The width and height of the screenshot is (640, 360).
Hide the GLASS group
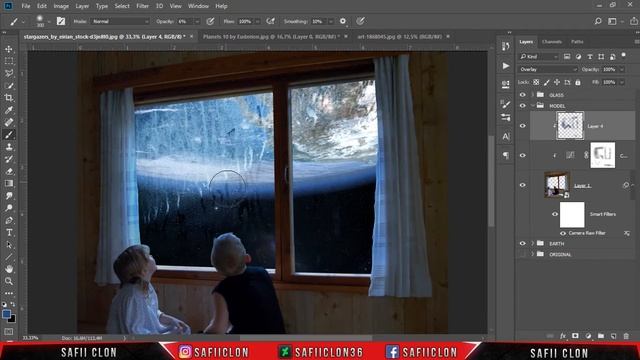click(522, 95)
